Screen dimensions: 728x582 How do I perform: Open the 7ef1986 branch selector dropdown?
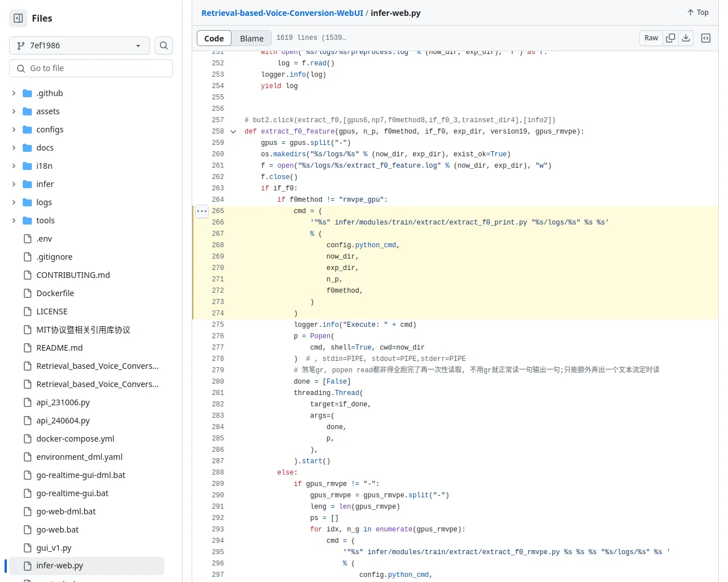[x=80, y=45]
